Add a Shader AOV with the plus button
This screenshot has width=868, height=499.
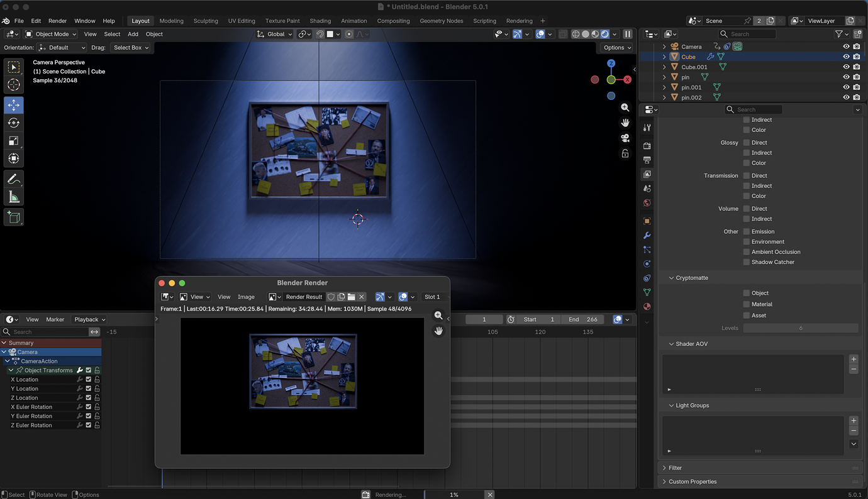(854, 359)
